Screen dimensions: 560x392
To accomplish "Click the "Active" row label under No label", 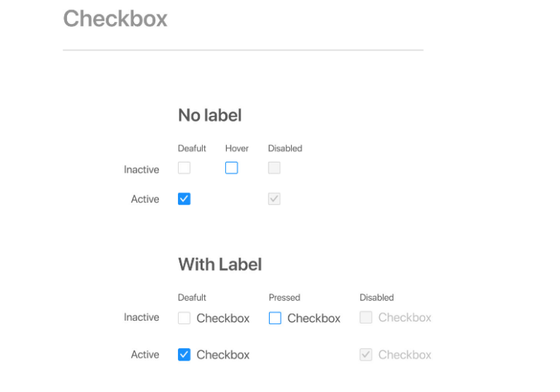I will 145,199.
